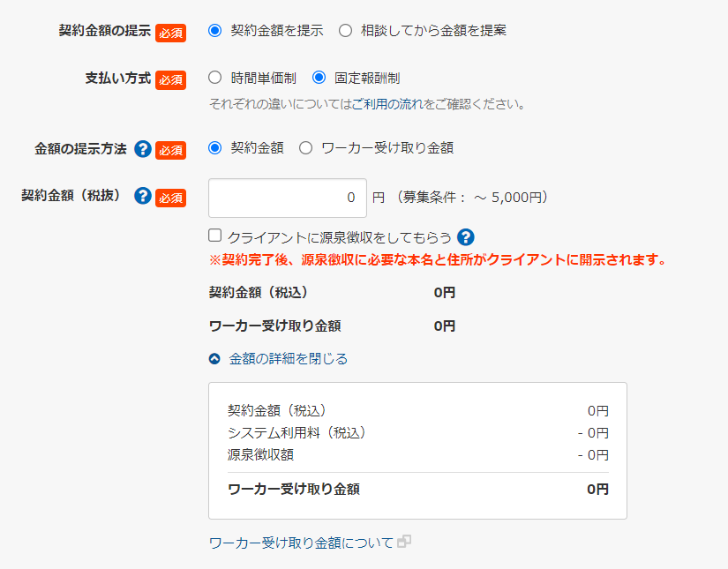728x569 pixels.
Task: Enable クライアントに源泉徴収をしてもらう checkbox
Action: click(x=214, y=236)
